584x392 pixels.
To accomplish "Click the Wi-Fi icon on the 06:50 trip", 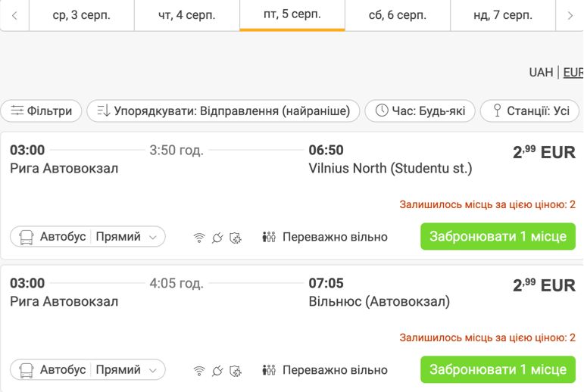I will click(x=199, y=237).
